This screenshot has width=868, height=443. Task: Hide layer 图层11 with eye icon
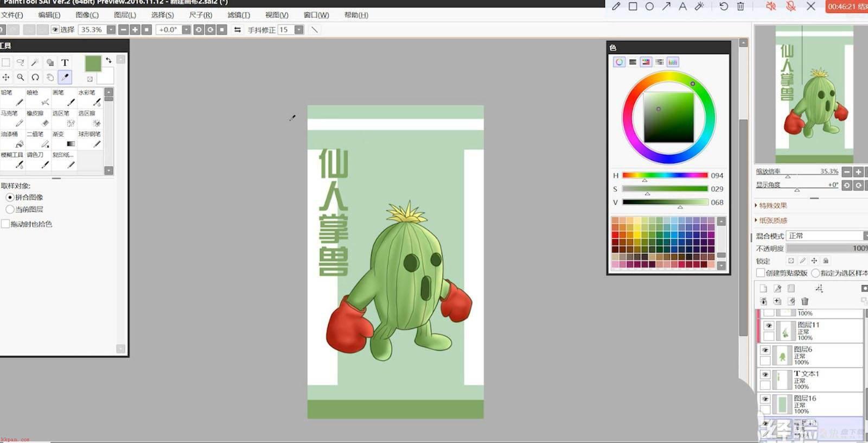[x=769, y=326]
